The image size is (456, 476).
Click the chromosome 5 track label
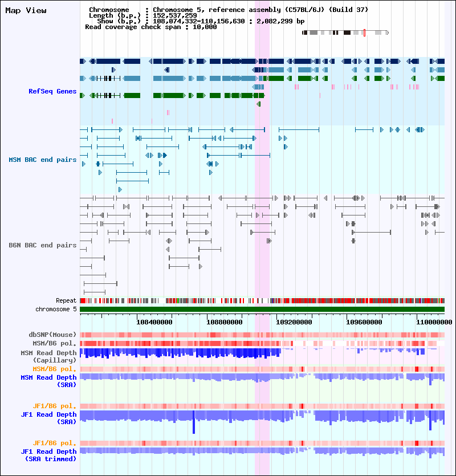56,310
